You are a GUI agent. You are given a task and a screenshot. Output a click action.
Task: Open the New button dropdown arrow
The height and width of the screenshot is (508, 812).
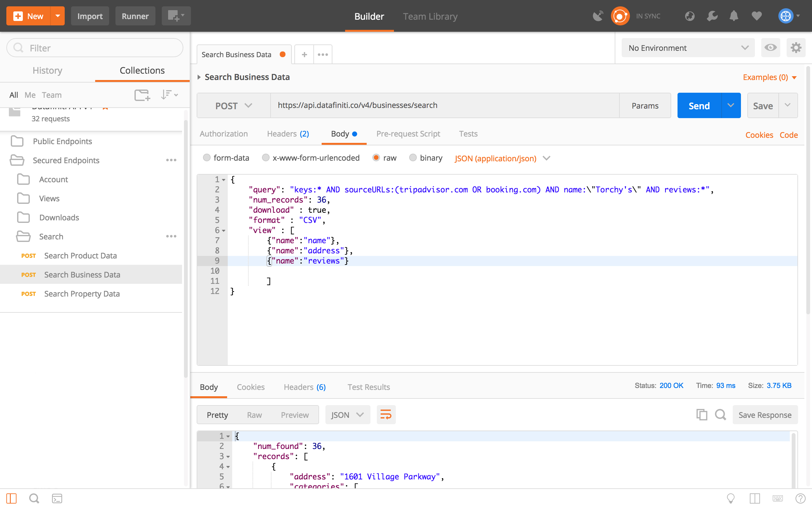coord(58,16)
